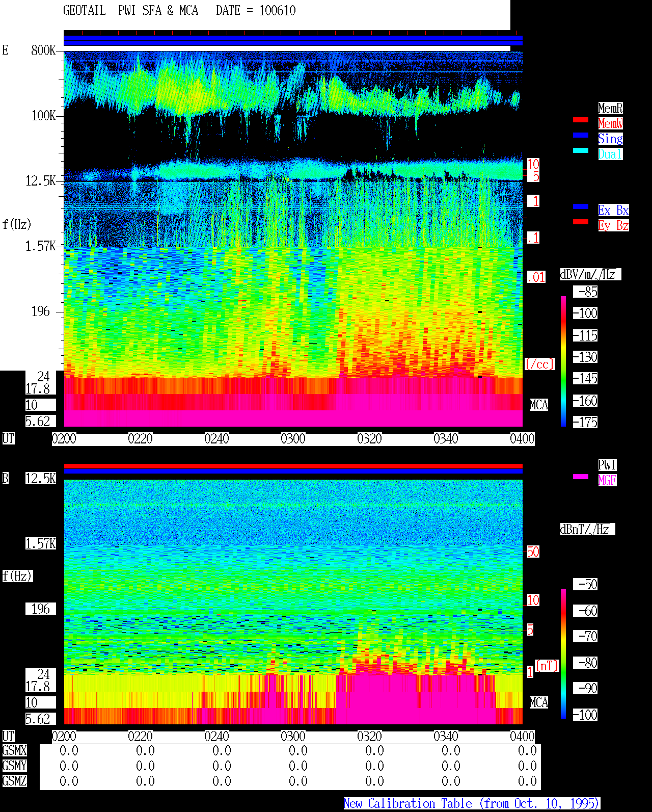Click the GSMZ row label
The width and height of the screenshot is (652, 812).
point(15,781)
